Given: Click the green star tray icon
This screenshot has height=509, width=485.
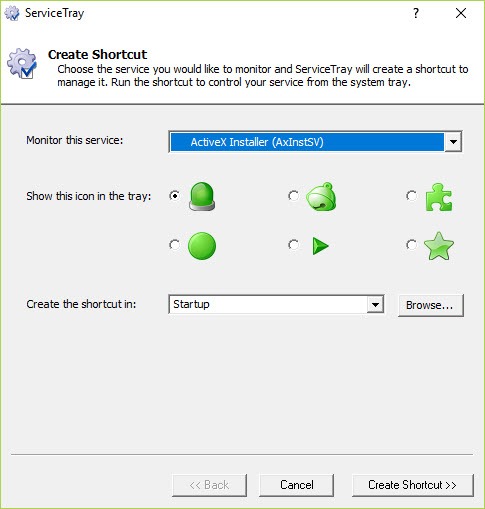Looking at the screenshot, I should click(439, 246).
